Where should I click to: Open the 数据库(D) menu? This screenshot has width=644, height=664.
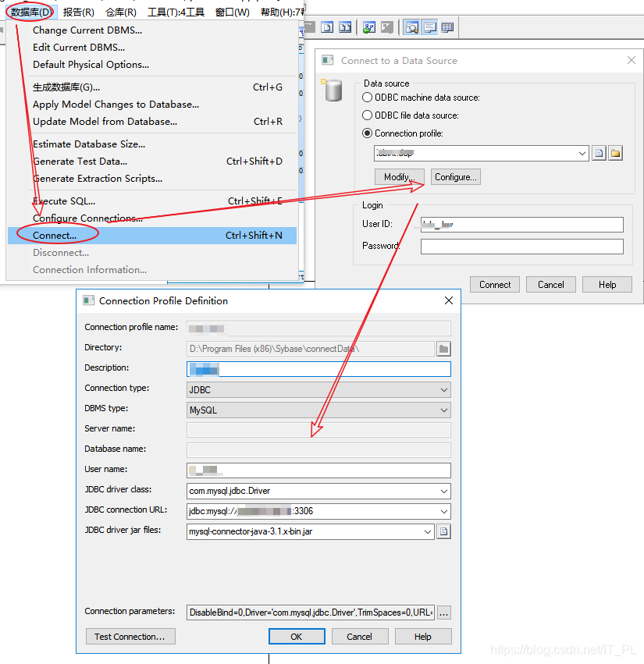30,12
